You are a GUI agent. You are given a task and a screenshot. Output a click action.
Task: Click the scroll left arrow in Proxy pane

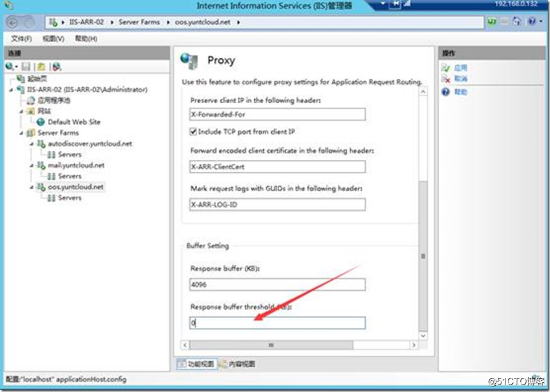click(x=185, y=345)
